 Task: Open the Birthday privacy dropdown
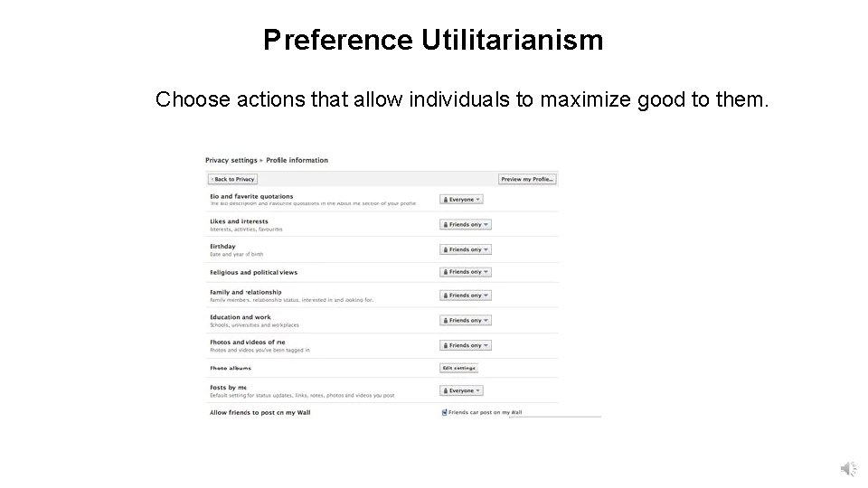[x=466, y=249]
